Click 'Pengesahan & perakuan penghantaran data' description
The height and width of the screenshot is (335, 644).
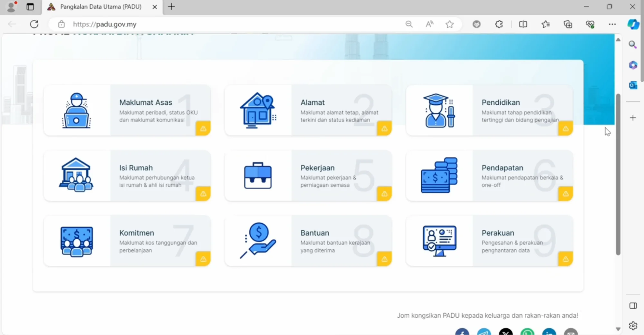pos(512,246)
